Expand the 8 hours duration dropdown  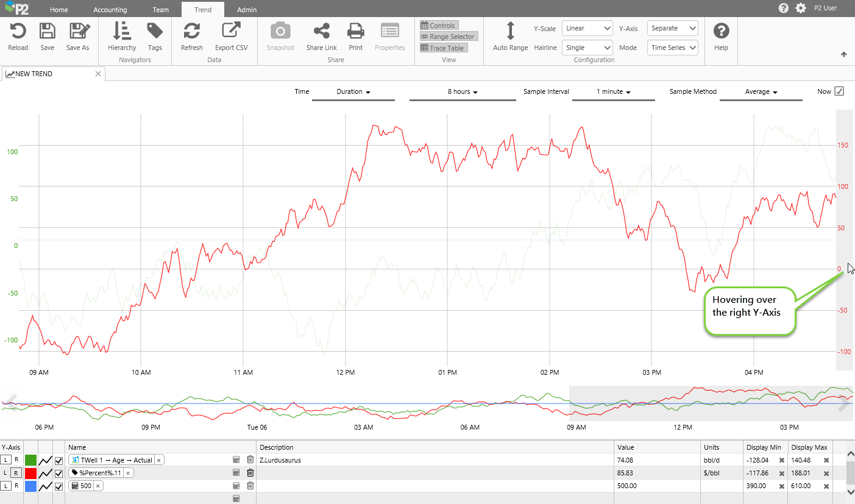click(463, 92)
